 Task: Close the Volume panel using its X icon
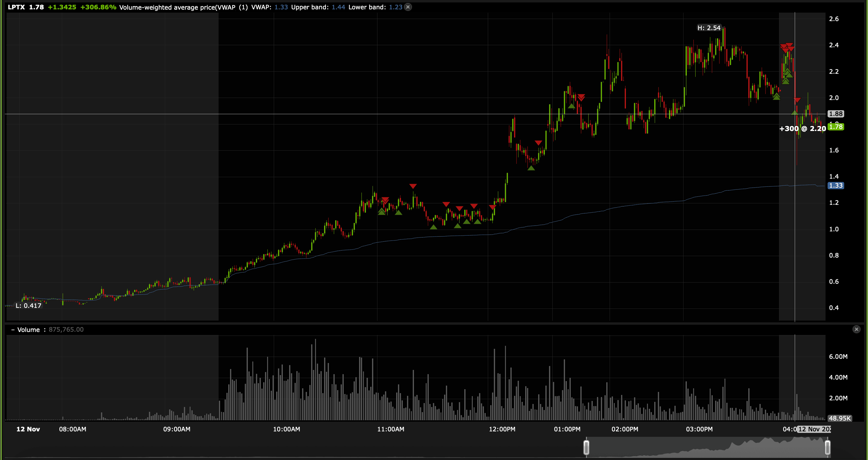[856, 329]
